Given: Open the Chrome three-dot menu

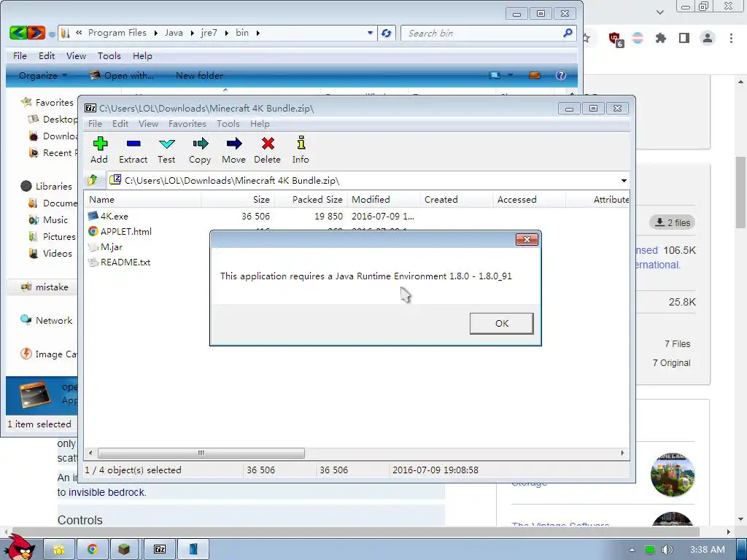Looking at the screenshot, I should (x=731, y=38).
